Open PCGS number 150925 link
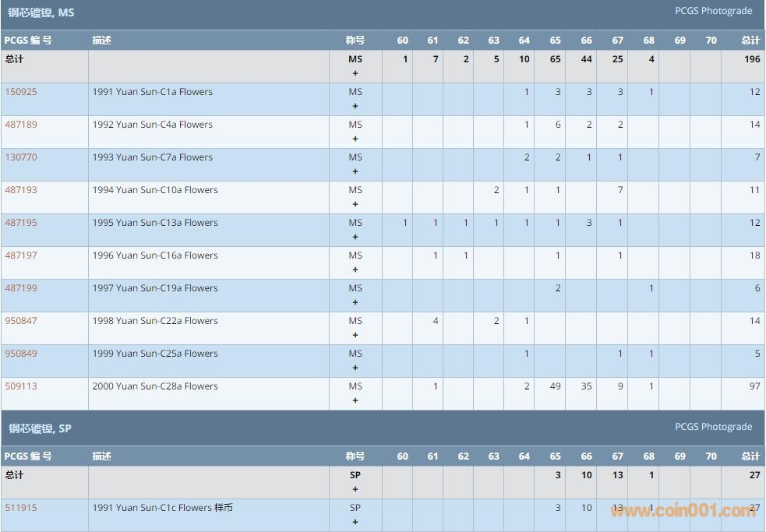Viewport: 766px width, 532px height. [21, 92]
